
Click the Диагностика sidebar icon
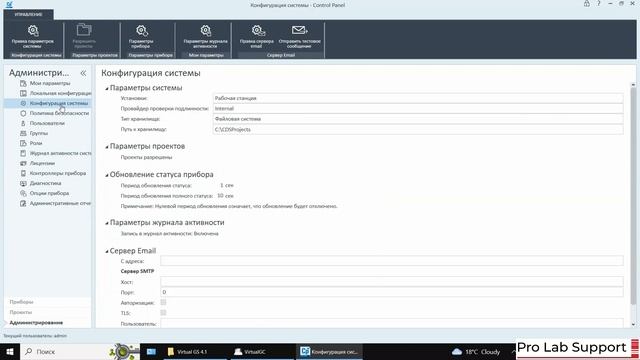[x=23, y=183]
